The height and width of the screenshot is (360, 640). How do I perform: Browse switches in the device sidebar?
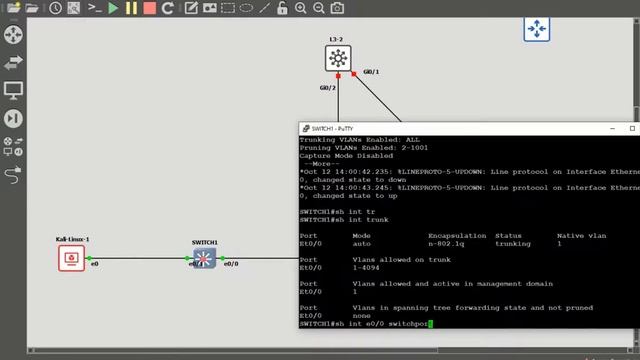tap(13, 62)
